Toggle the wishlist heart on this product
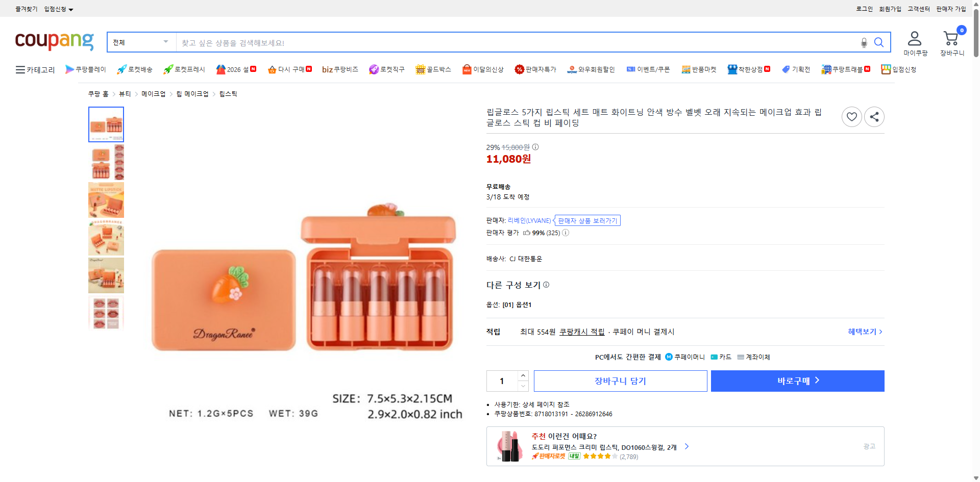 coord(851,116)
